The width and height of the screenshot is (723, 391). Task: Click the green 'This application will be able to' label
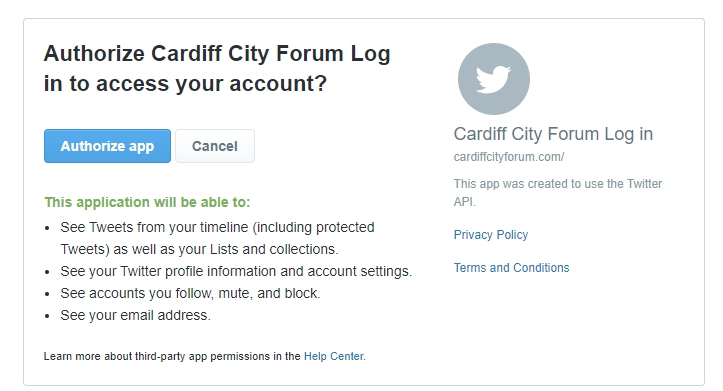[x=147, y=202]
